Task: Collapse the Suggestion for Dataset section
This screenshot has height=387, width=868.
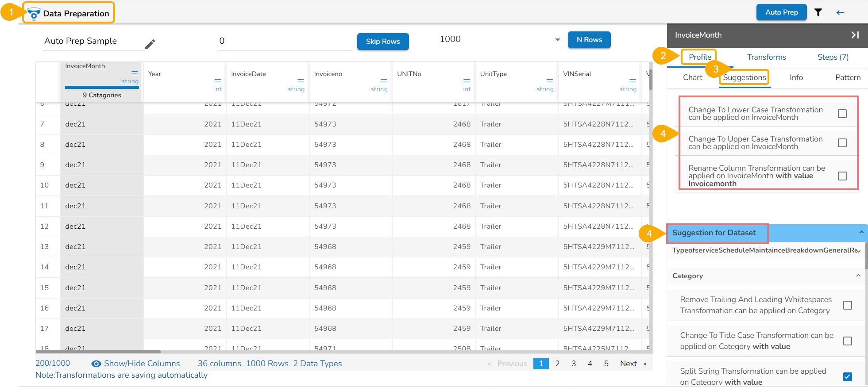Action: [x=861, y=233]
